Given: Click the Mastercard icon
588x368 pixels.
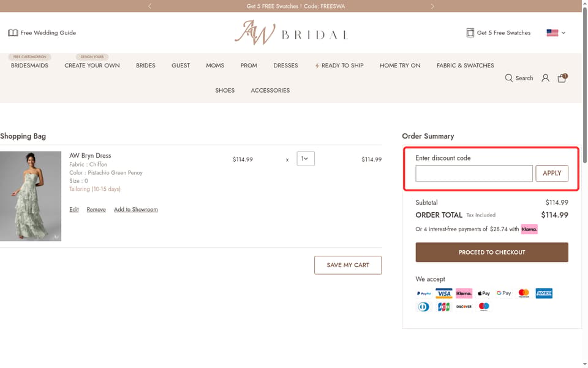Looking at the screenshot, I should [x=524, y=293].
